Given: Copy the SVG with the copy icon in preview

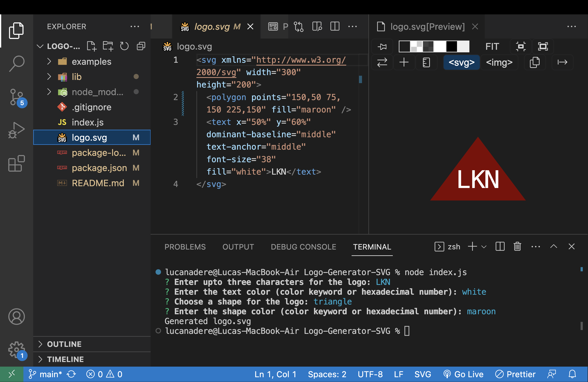Looking at the screenshot, I should coord(535,62).
